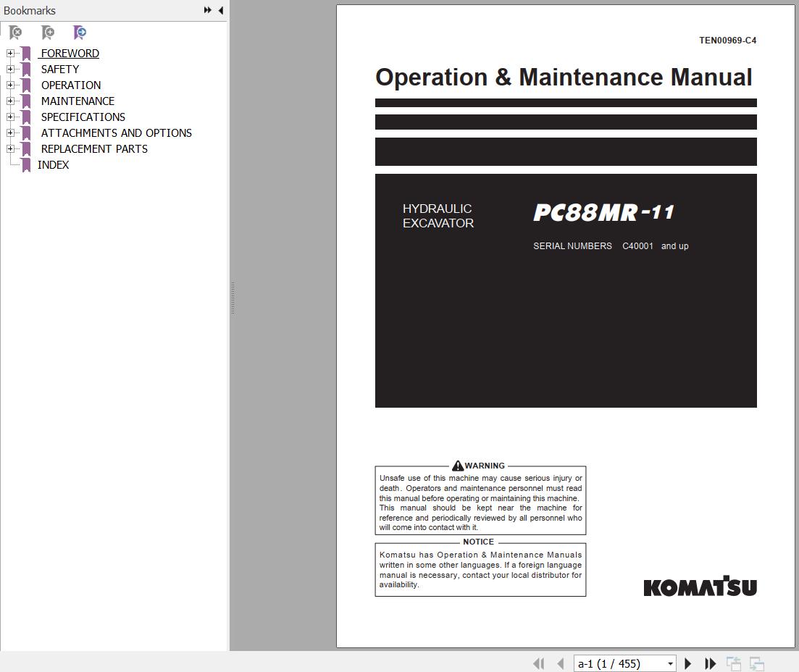Screen dimensions: 799x672
Task: Expand the FOREWORD bookmark
Action: (10, 53)
